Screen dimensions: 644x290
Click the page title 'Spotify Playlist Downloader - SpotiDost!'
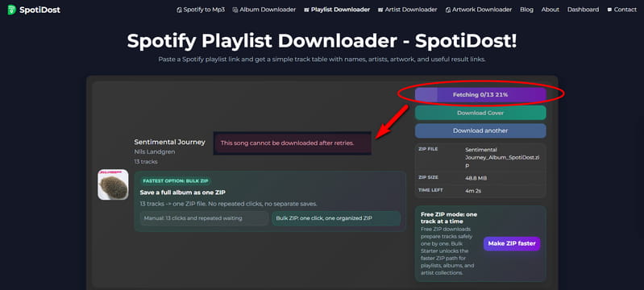pyautogui.click(x=322, y=41)
